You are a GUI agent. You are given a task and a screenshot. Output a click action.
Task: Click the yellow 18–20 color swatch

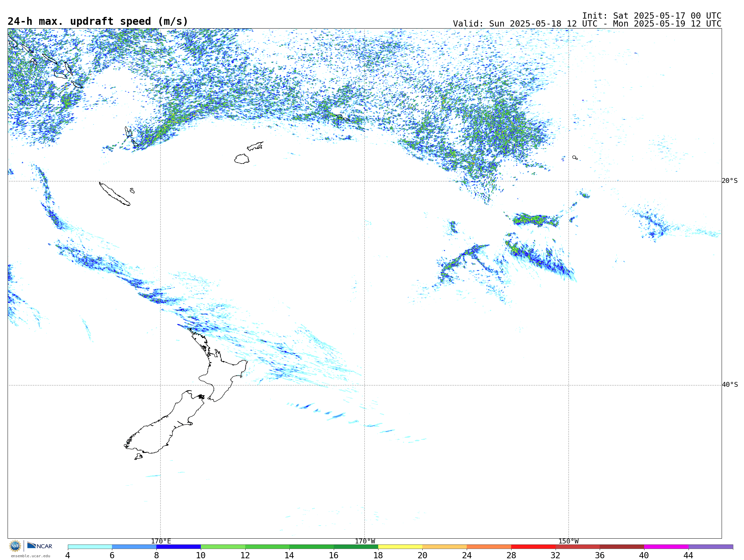click(400, 547)
